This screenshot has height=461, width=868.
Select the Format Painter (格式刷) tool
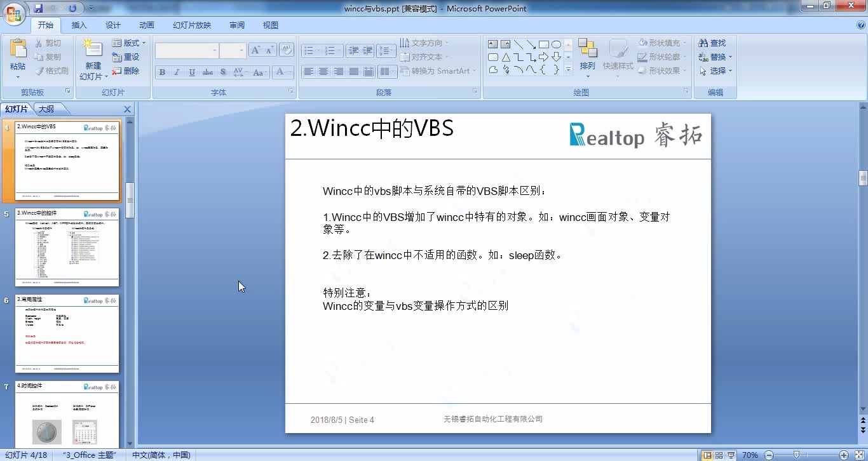coord(51,70)
